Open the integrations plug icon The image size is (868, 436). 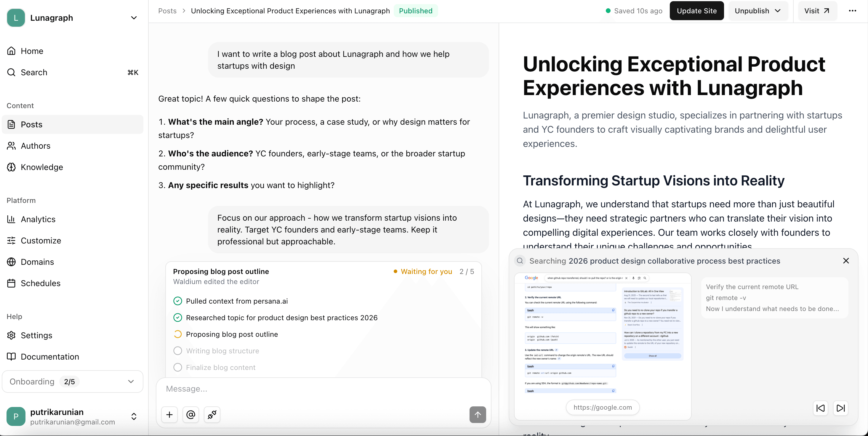point(212,414)
